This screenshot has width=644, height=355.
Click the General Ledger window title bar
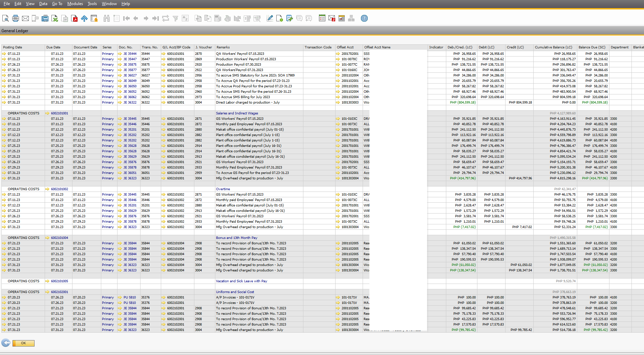click(x=322, y=30)
